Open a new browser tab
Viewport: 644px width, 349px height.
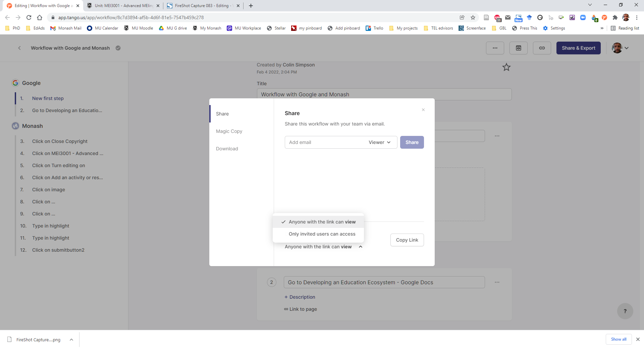click(251, 6)
